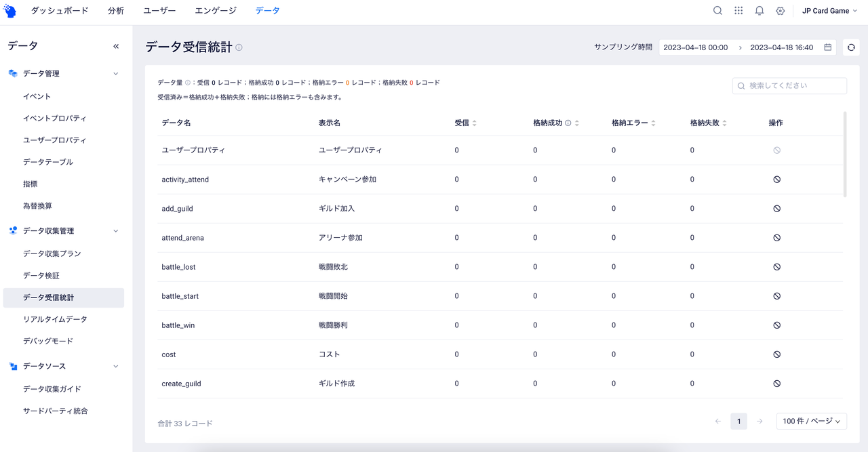This screenshot has height=452, width=868.
Task: Click the app logo icon
Action: [x=9, y=11]
